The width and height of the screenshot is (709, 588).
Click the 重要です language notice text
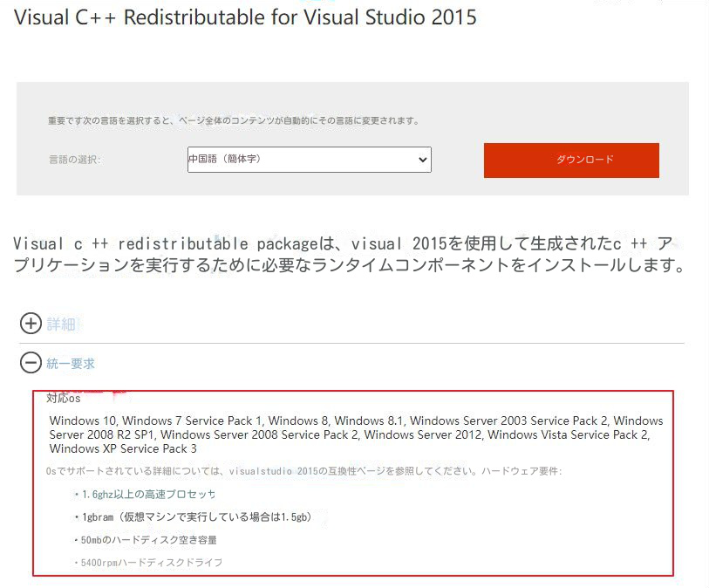[x=234, y=120]
